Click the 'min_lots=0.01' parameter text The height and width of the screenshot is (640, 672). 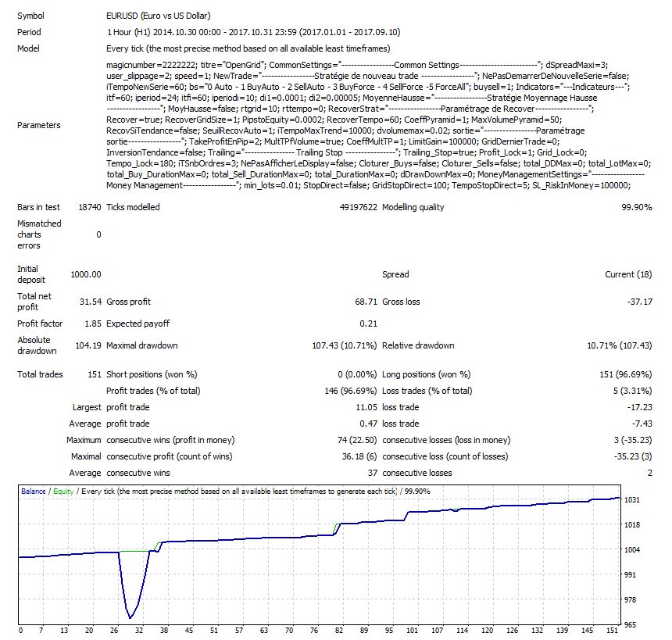coord(271,186)
